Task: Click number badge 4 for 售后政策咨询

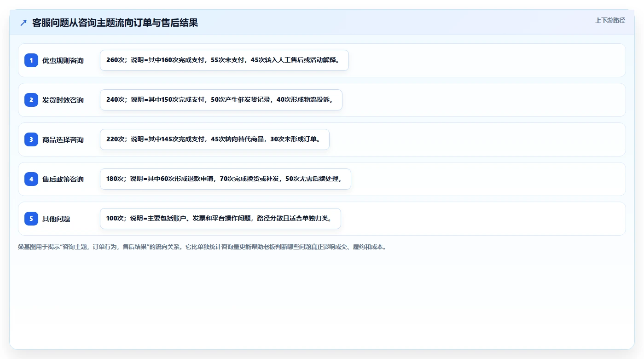Action: 31,179
